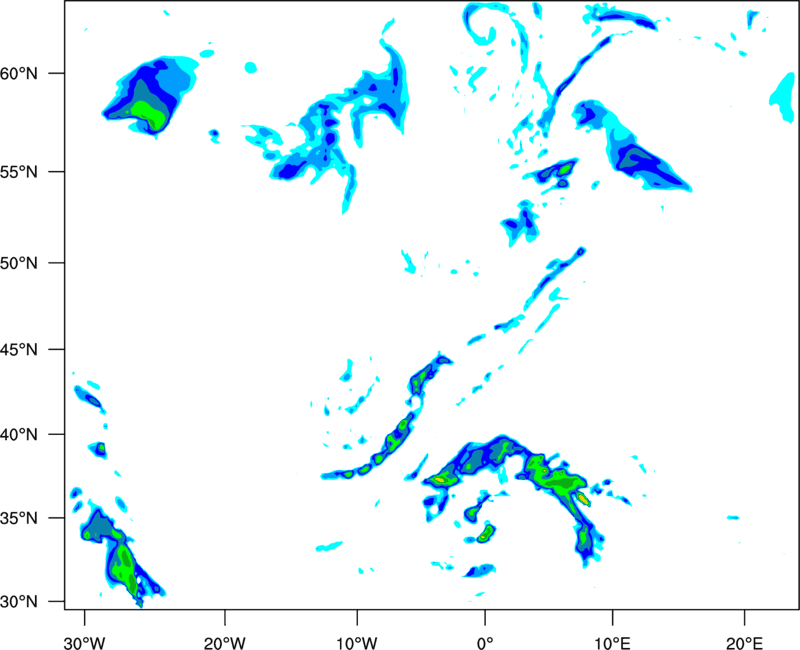Click the 20°W longitude axis label
800x650 pixels.
(225, 643)
